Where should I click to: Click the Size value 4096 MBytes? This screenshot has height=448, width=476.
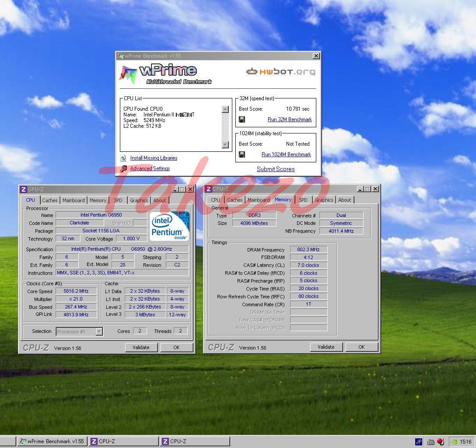tap(254, 223)
